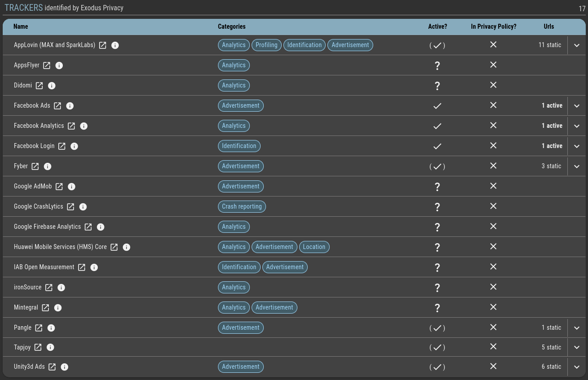
Task: Expand AppLovin row URLs chevron
Action: pyautogui.click(x=577, y=45)
